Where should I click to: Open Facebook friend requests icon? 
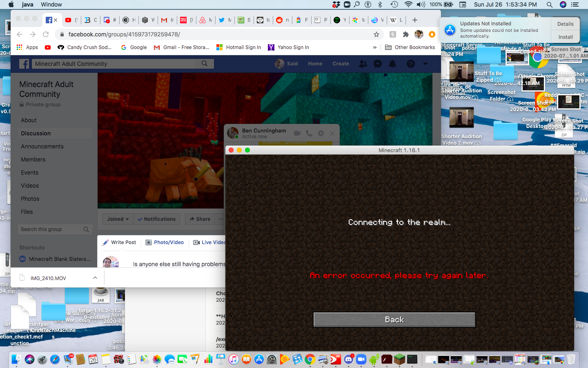[363, 64]
